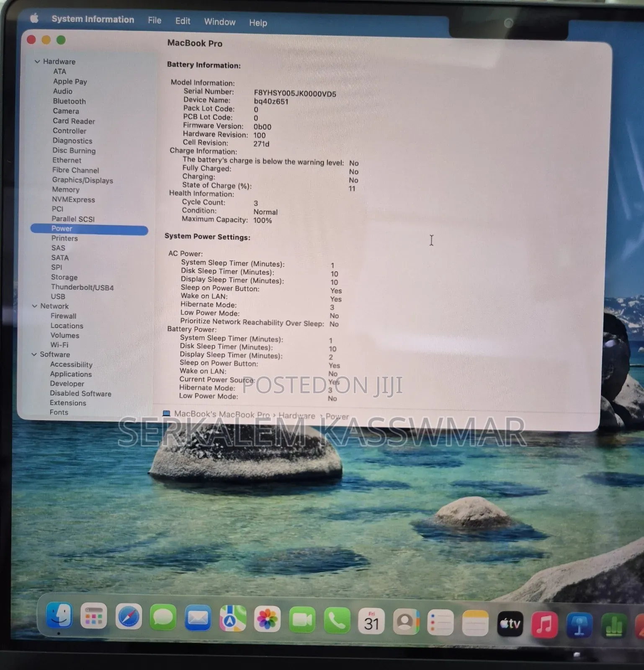Click the MacBook icon in path bar
644x670 pixels.
166,413
